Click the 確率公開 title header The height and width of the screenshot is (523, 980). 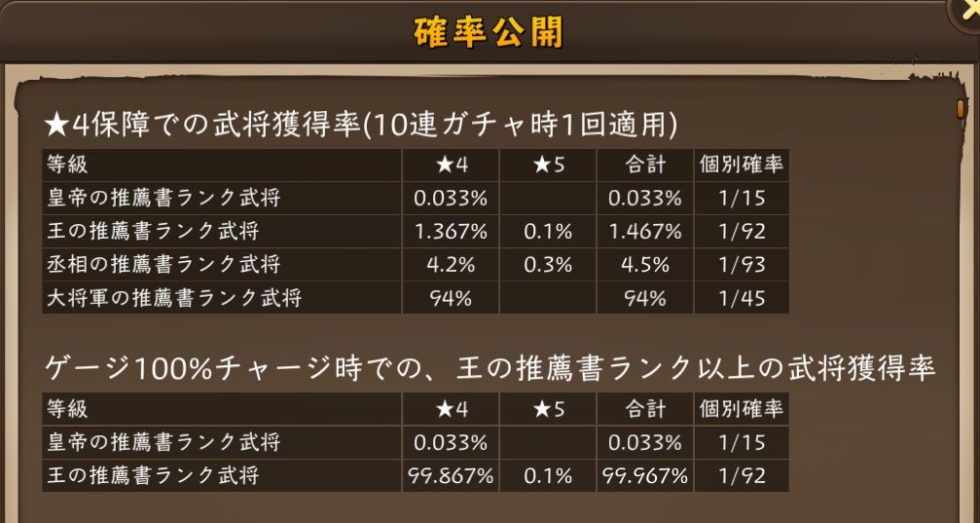[x=490, y=32]
